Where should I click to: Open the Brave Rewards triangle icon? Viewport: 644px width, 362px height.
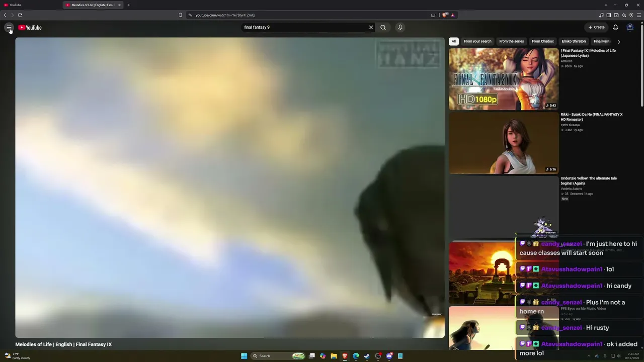[x=452, y=15]
